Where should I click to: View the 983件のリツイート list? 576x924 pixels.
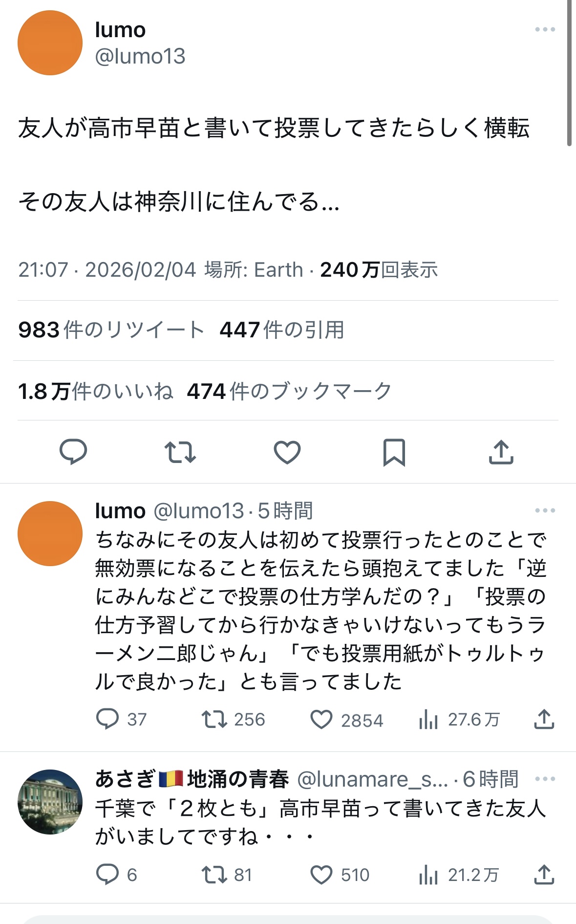pyautogui.click(x=111, y=330)
